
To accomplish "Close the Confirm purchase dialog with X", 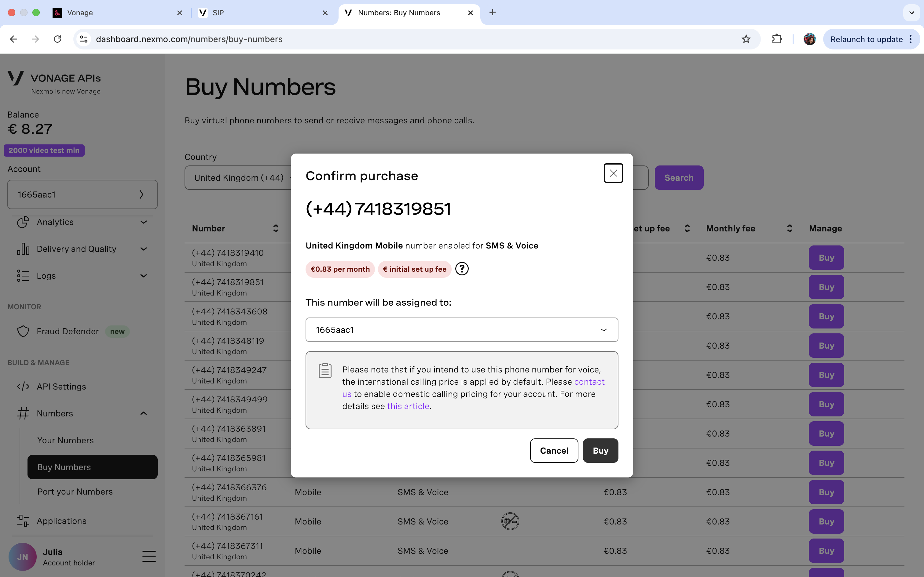I will click(x=613, y=173).
